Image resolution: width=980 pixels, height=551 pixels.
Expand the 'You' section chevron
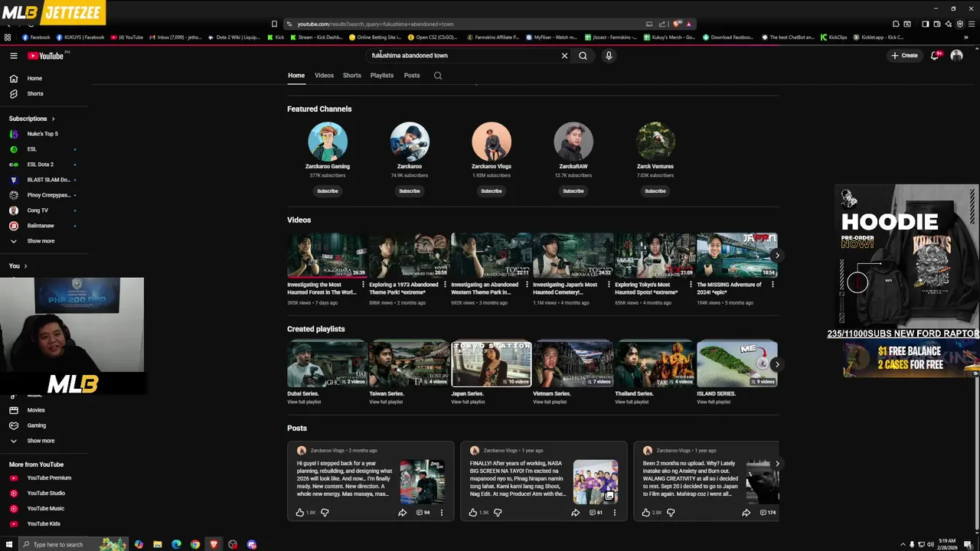pyautogui.click(x=25, y=266)
